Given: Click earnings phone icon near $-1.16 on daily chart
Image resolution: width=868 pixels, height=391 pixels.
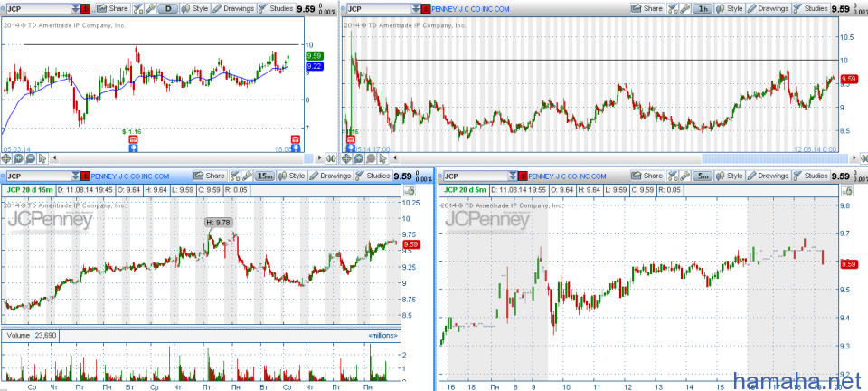Looking at the screenshot, I should [133, 139].
